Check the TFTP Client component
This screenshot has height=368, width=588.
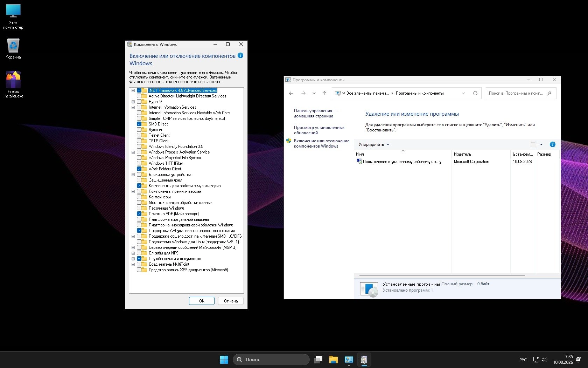pos(139,141)
